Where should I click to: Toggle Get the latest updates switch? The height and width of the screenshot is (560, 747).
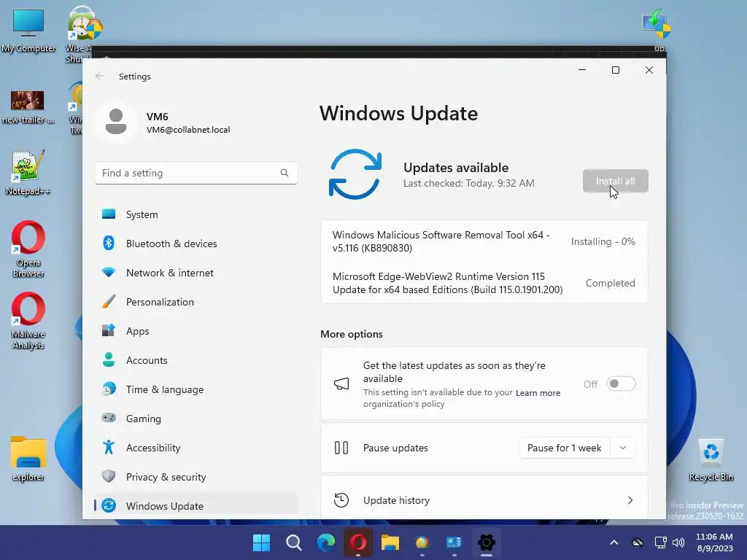(x=621, y=384)
